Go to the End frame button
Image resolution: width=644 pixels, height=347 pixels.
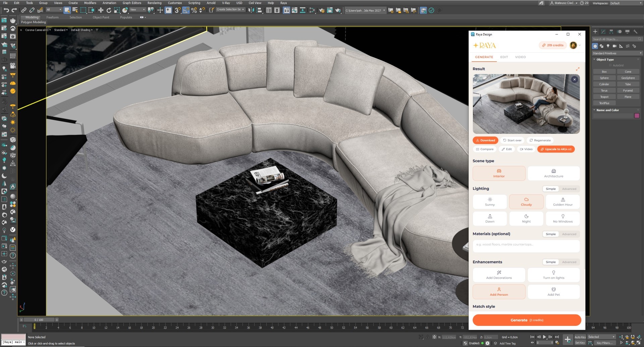557,337
